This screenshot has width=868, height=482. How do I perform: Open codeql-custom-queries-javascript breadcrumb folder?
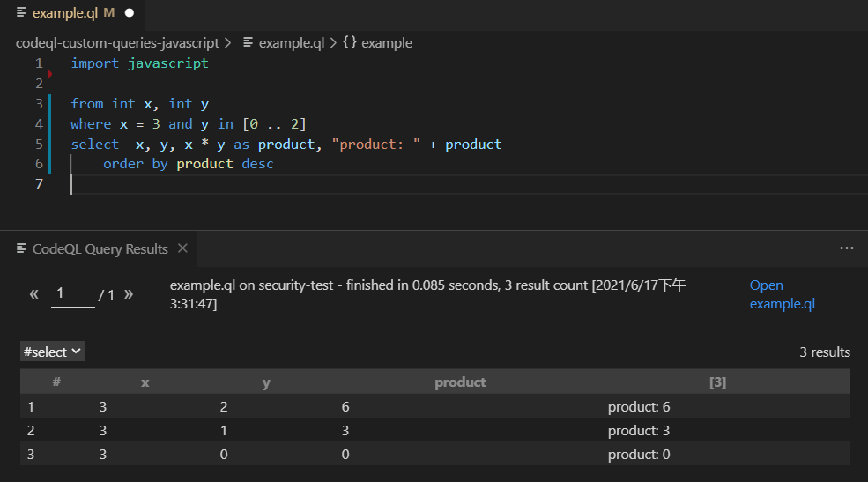click(x=117, y=42)
